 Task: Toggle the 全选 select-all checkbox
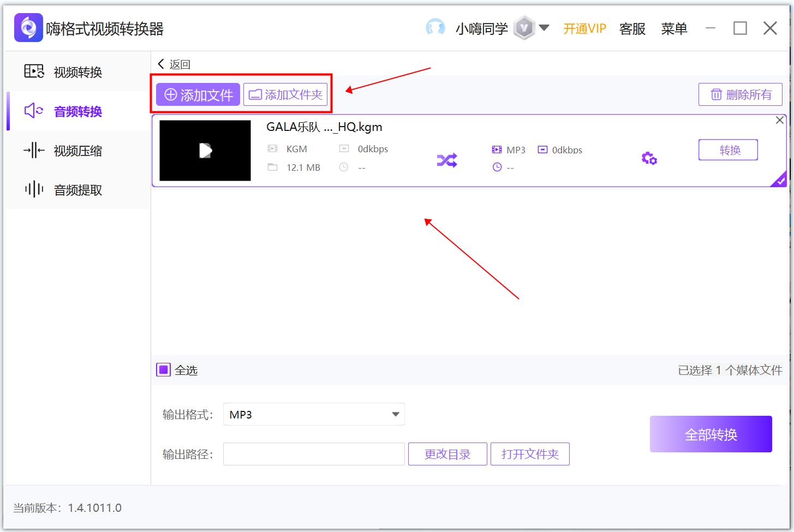(x=163, y=369)
